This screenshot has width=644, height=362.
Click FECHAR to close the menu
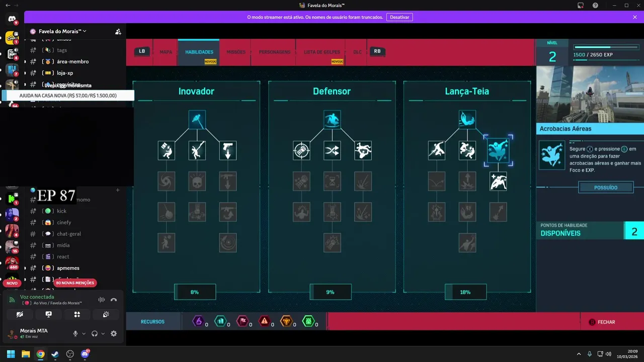pos(602,322)
